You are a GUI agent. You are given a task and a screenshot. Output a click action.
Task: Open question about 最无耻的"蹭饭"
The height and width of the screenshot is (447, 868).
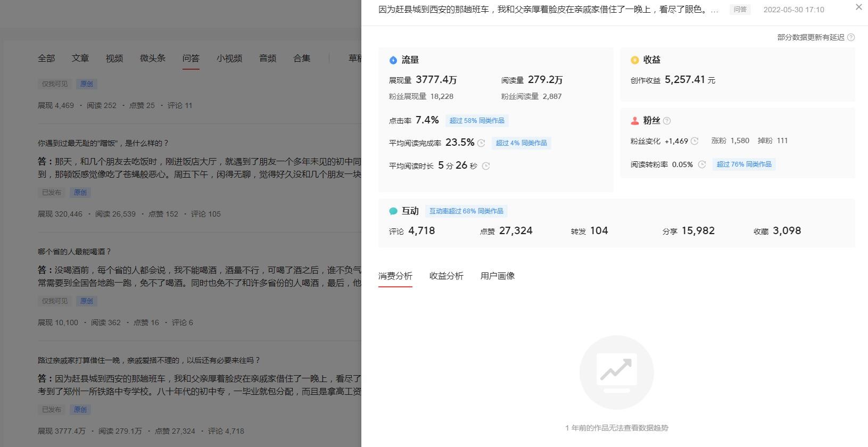point(103,143)
